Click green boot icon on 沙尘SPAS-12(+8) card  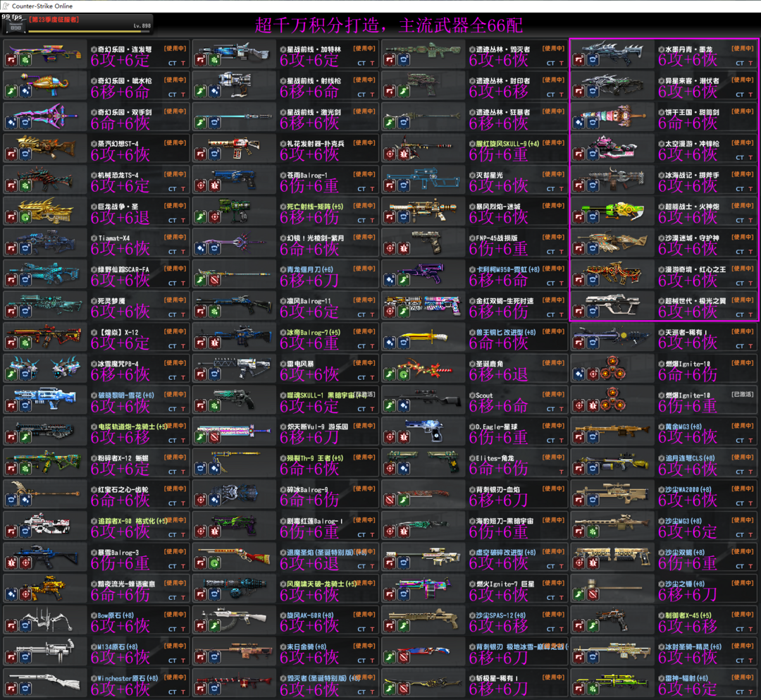tap(404, 626)
